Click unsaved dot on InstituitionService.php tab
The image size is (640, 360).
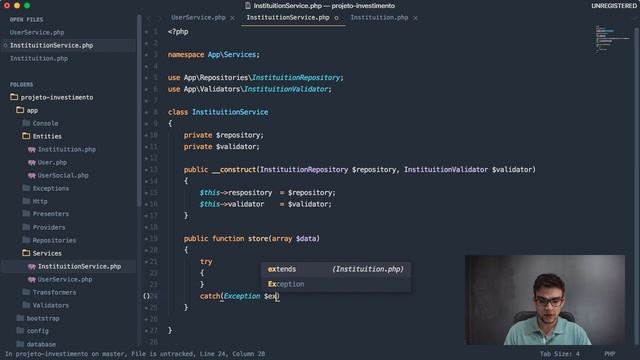[336, 18]
